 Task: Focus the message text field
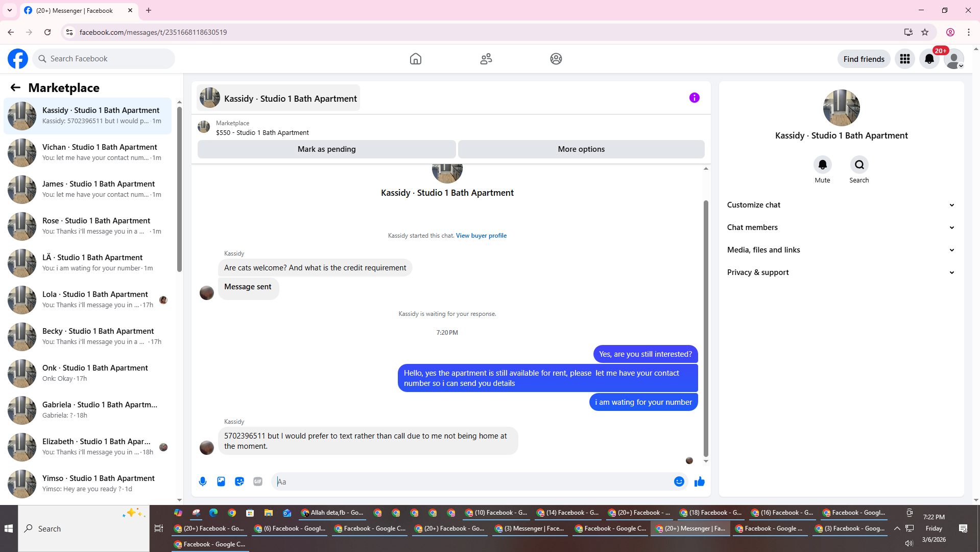[x=472, y=481]
